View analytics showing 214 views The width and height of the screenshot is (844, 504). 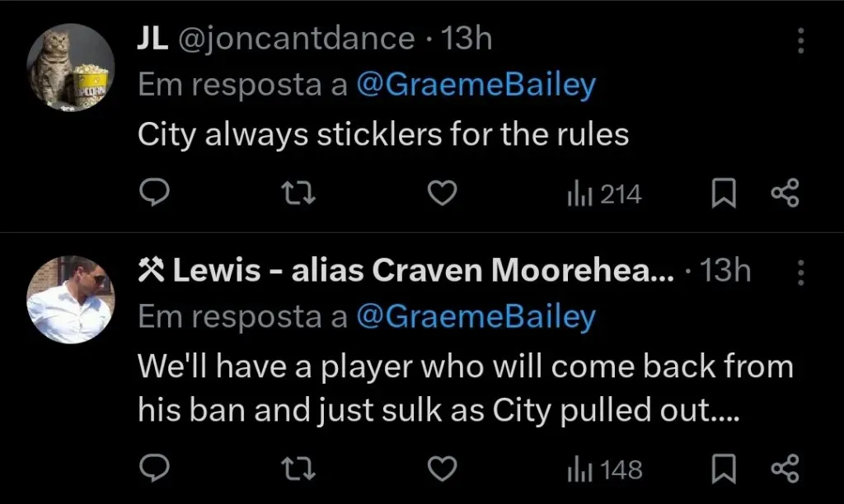[603, 194]
